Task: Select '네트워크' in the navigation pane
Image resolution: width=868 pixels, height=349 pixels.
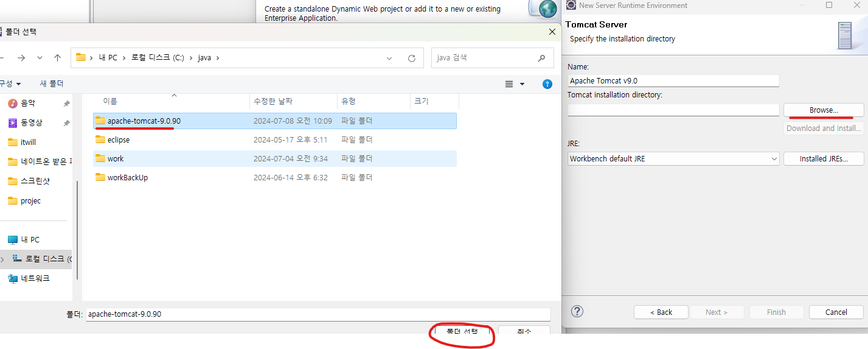Action: (x=35, y=278)
